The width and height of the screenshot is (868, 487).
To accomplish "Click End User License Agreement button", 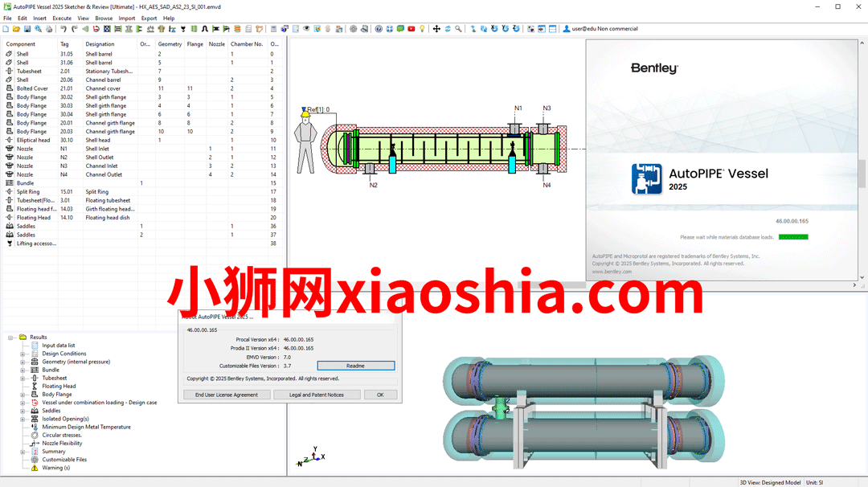I will coord(227,395).
